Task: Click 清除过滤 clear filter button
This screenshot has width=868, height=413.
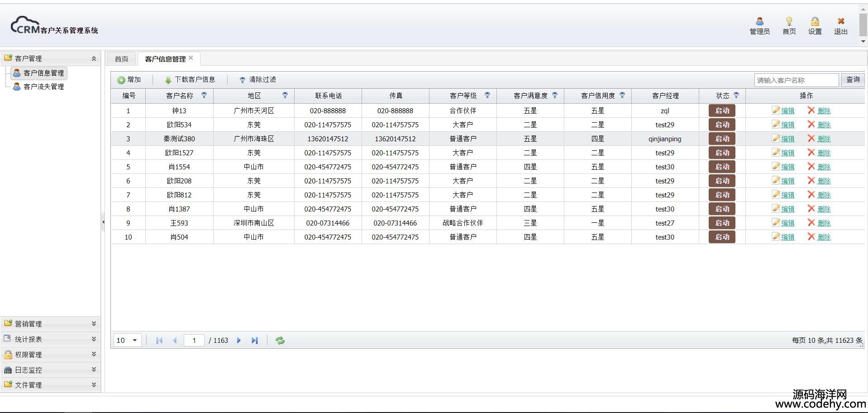Action: 258,80
